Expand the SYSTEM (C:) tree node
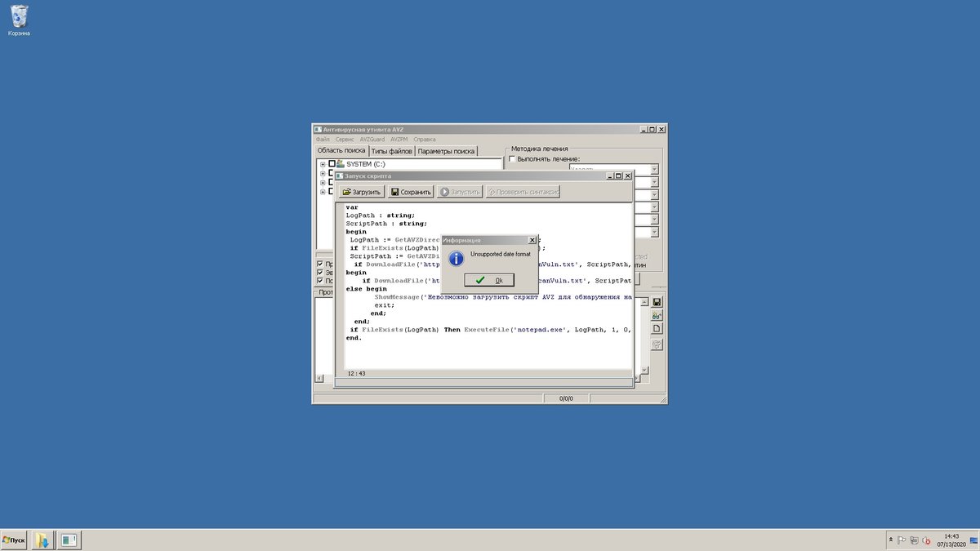This screenshot has width=980, height=551. point(323,164)
